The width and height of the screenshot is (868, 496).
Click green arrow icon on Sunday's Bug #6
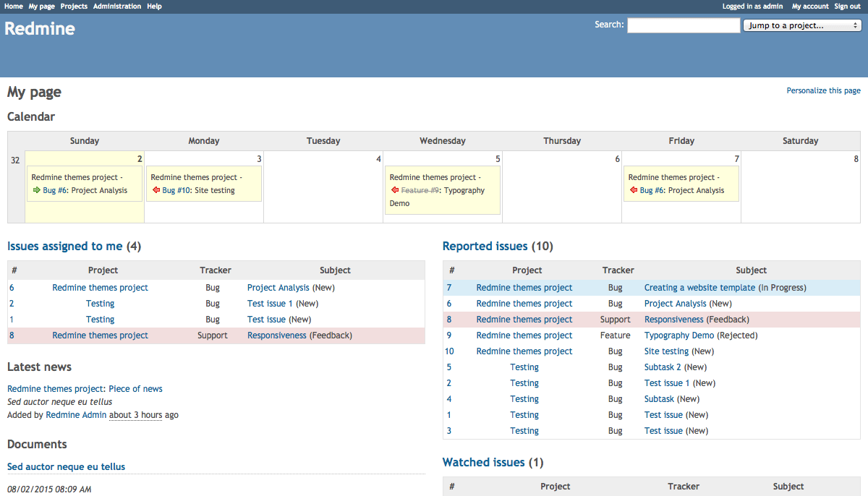coord(36,191)
